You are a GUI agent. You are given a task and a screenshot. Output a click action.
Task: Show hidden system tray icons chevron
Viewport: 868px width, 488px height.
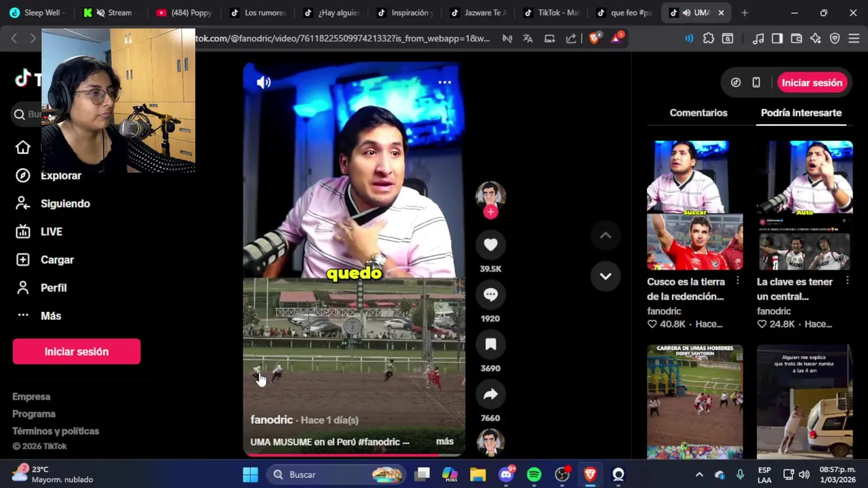click(699, 474)
